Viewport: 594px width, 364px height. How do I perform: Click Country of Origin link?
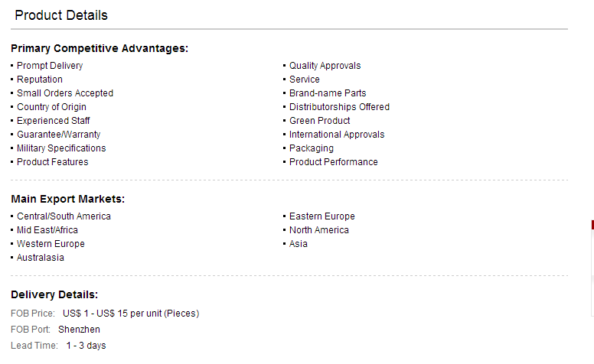(x=51, y=107)
